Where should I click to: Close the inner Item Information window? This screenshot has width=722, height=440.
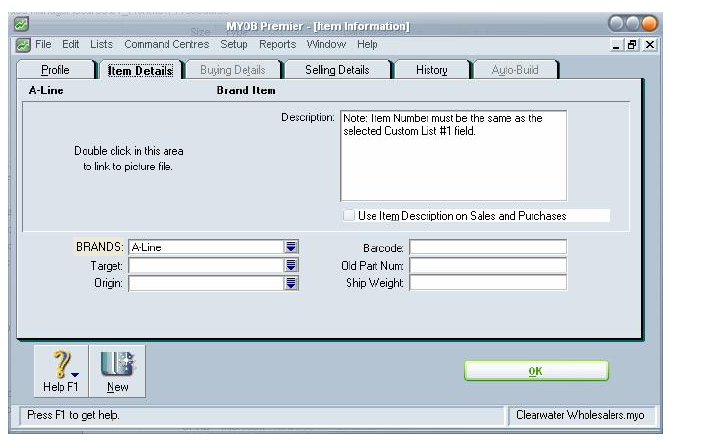point(650,45)
